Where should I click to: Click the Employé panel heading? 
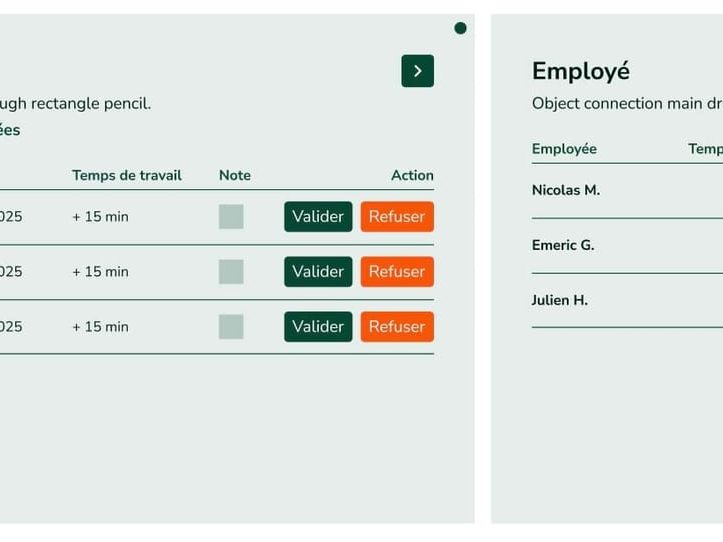pyautogui.click(x=581, y=71)
